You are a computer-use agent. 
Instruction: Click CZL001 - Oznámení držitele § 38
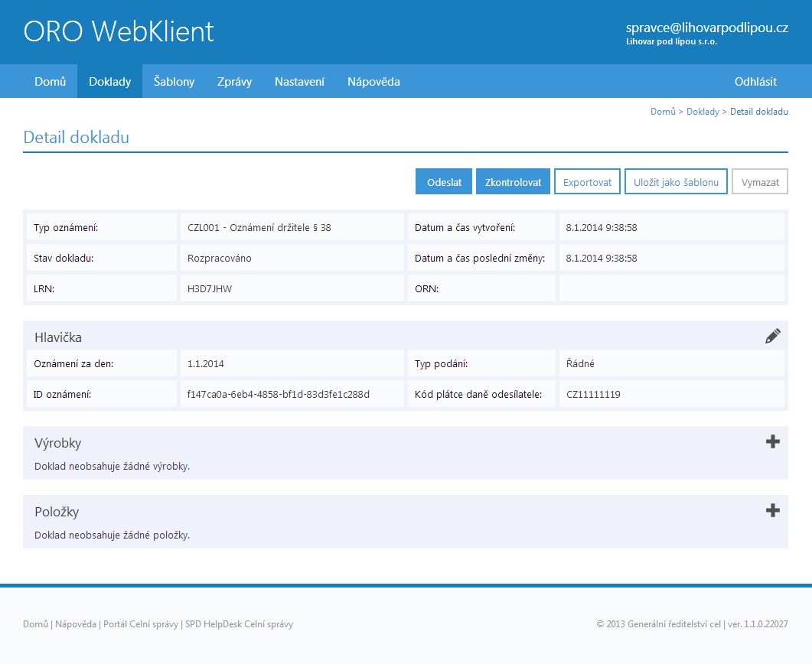click(259, 228)
